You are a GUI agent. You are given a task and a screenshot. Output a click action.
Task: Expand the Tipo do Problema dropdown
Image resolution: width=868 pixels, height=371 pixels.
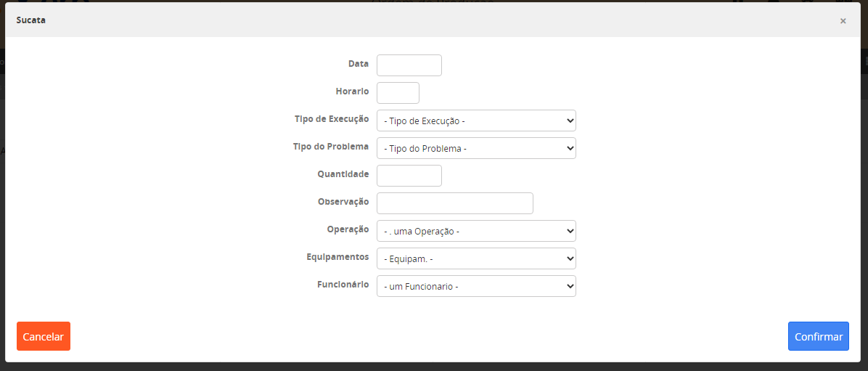[x=476, y=148]
